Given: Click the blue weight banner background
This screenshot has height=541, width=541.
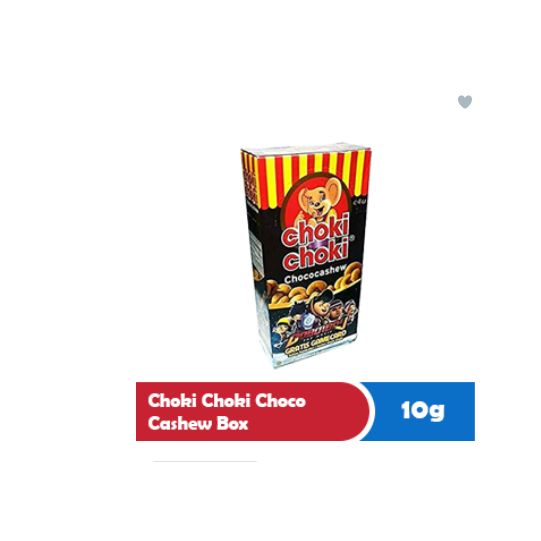Looking at the screenshot, I should 423,411.
